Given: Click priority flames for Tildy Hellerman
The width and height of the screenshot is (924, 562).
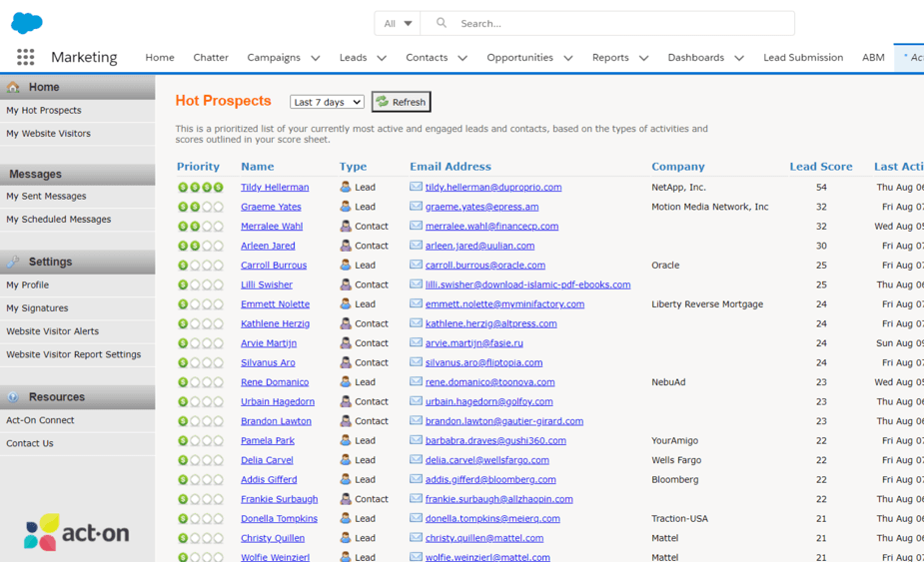Looking at the screenshot, I should (200, 187).
